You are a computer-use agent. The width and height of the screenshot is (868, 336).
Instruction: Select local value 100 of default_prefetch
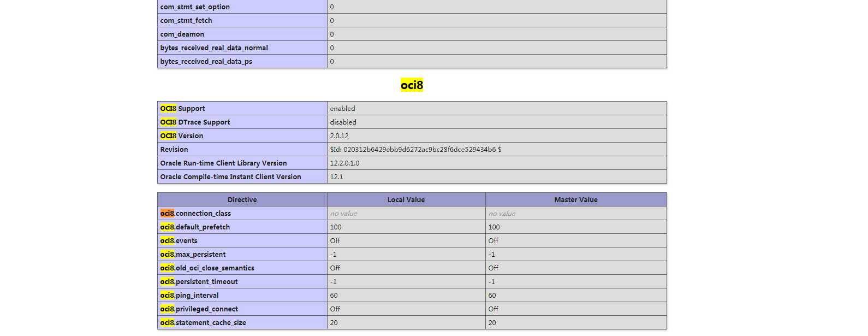coord(336,227)
